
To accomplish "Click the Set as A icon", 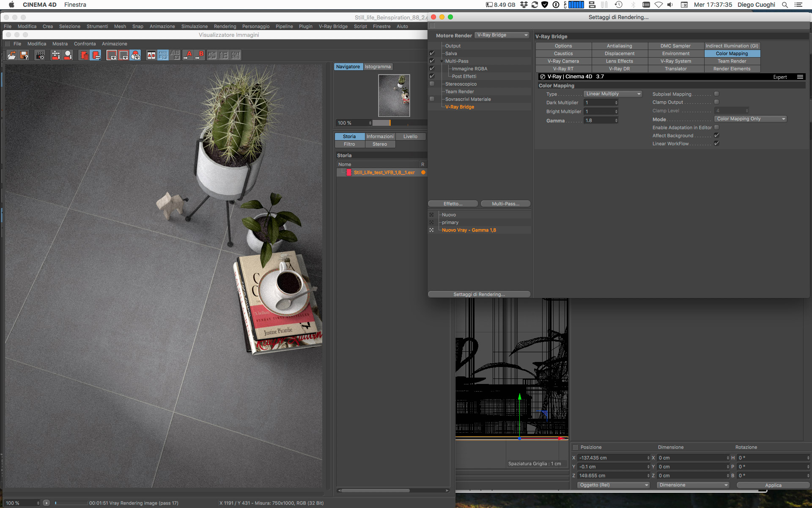I will coord(188,55).
